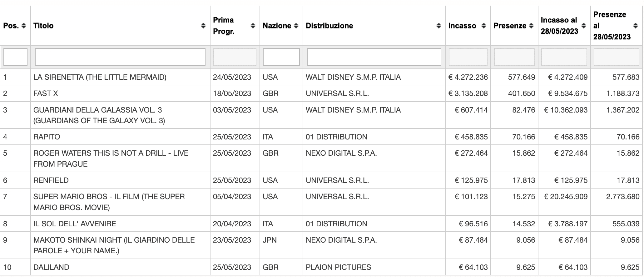Viewport: 644px width, 277px height.
Task: Sort by Presenze arrow icon
Action: (531, 26)
